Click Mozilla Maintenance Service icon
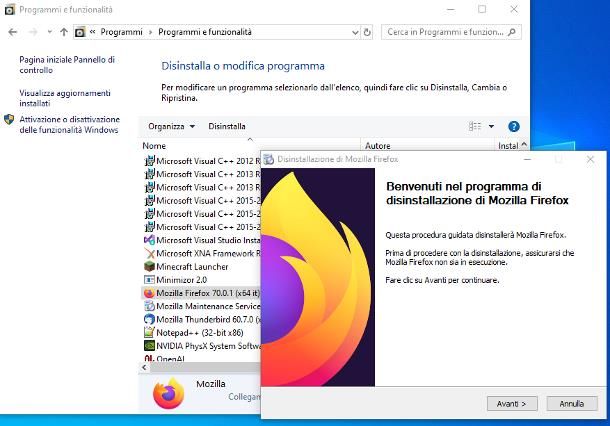Screen dimensions: 610x426 [149, 306]
